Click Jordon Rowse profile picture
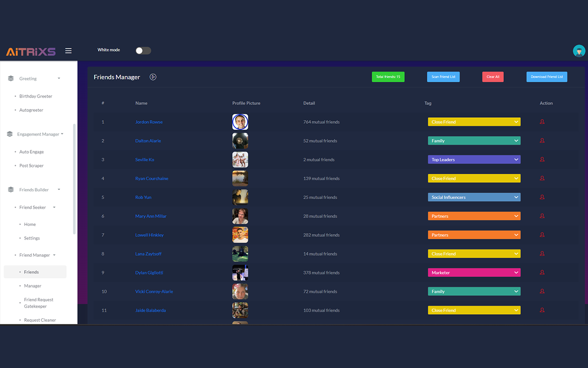This screenshot has height=368, width=588. [x=240, y=122]
